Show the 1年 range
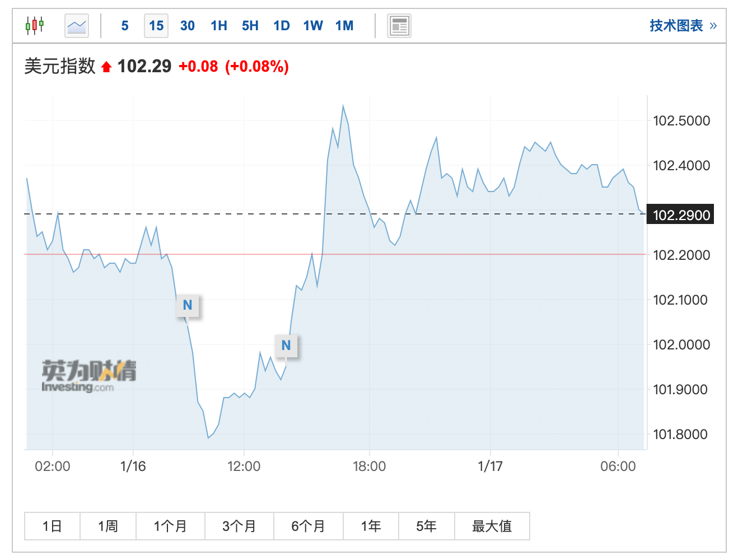 (371, 526)
